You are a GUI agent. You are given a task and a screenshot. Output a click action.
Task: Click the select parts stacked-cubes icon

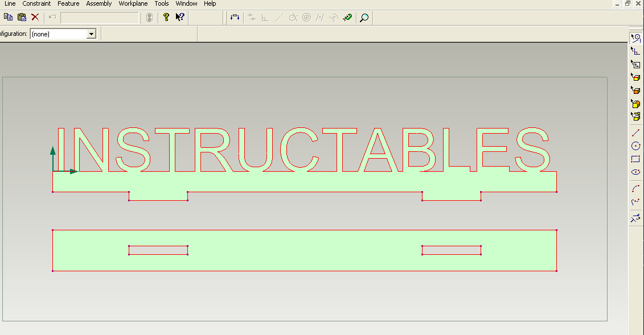(x=636, y=117)
